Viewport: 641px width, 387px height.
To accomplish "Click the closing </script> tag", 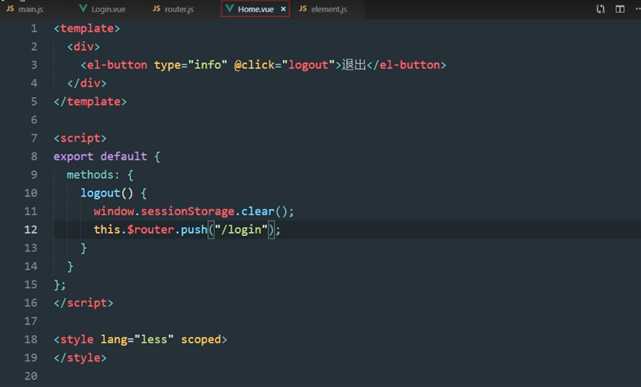I will pyautogui.click(x=83, y=303).
